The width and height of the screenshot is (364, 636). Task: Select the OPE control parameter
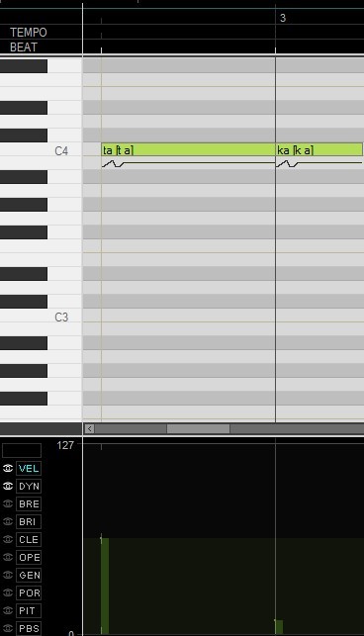29,557
